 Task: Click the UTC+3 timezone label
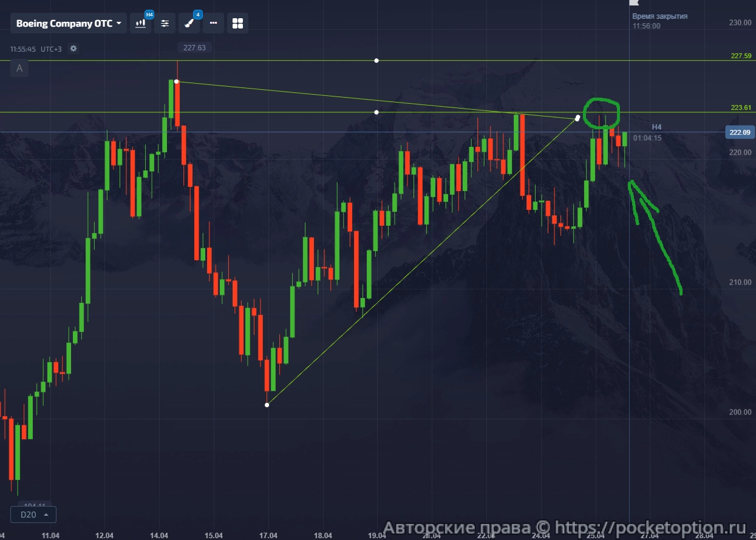click(52, 49)
